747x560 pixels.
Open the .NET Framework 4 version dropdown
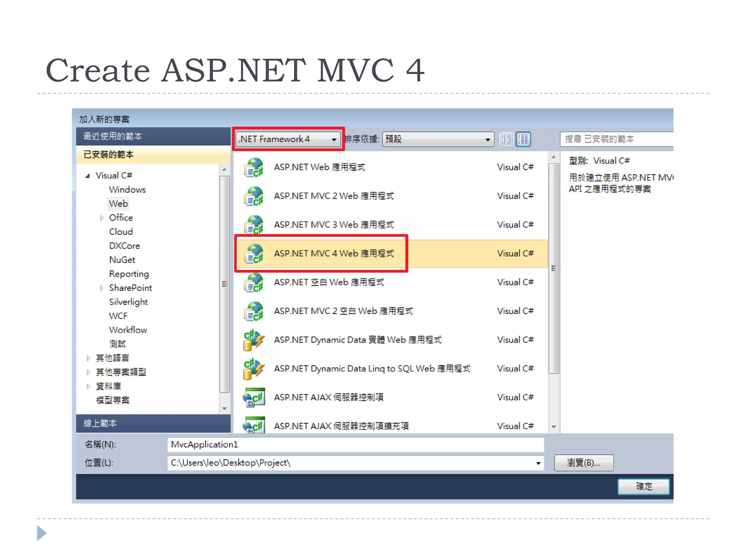click(x=288, y=139)
